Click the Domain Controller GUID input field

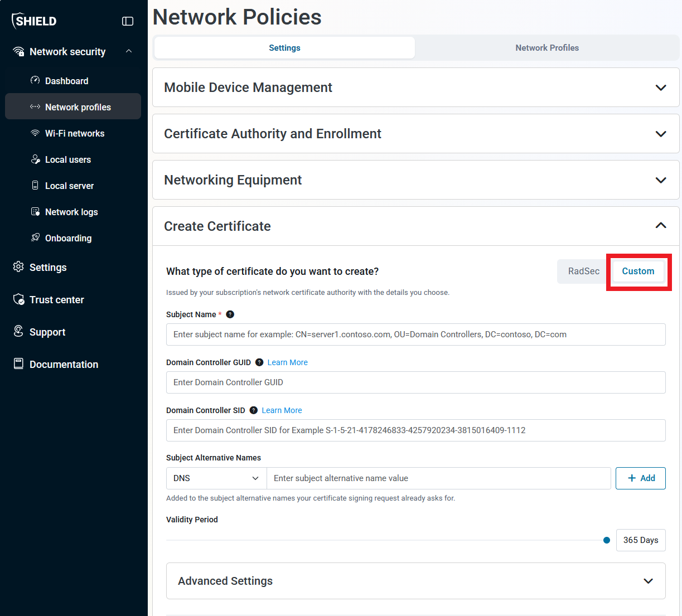(415, 382)
